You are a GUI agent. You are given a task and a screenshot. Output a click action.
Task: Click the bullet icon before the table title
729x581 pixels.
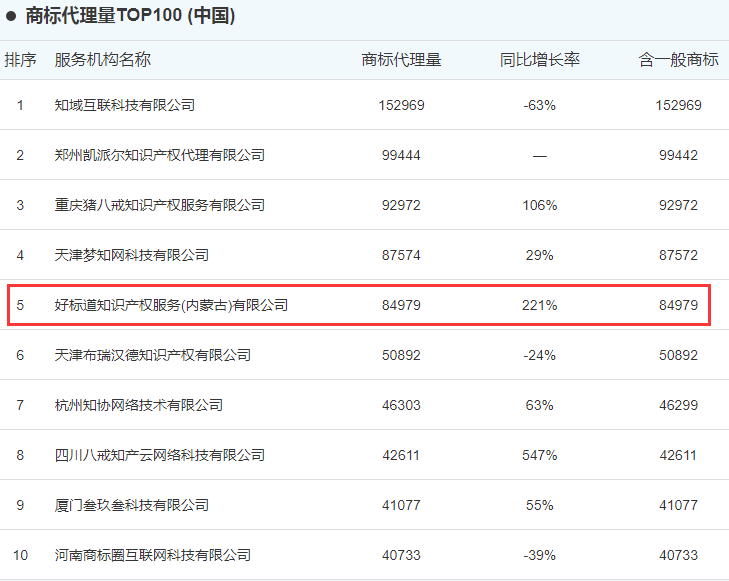click(11, 17)
